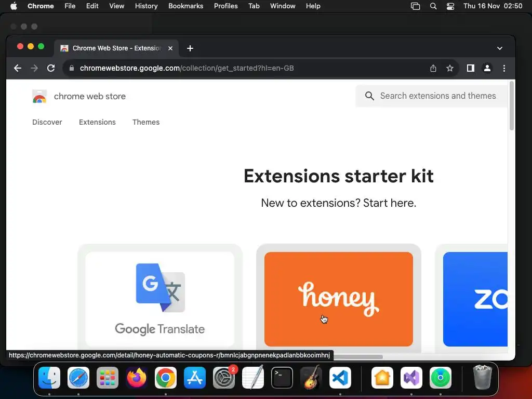Open the Discover section
532x399 pixels.
click(47, 122)
